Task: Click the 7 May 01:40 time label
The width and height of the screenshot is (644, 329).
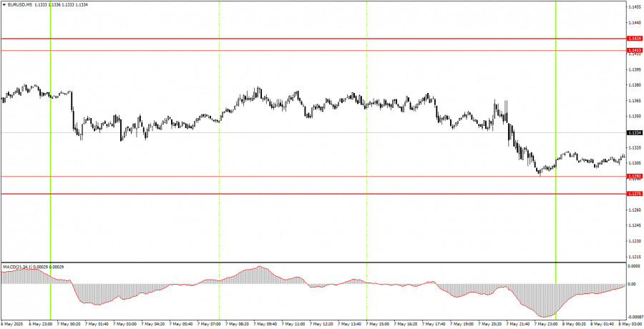Action: 97,324
